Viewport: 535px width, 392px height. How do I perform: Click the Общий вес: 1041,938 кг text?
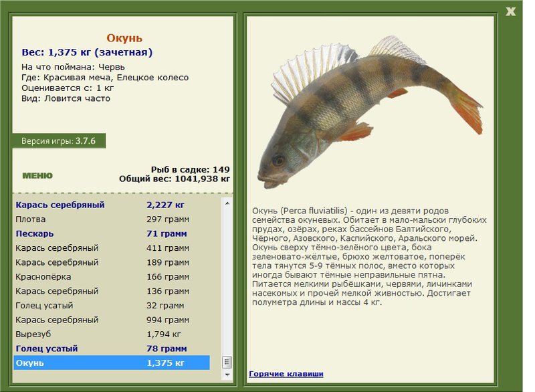[x=175, y=179]
